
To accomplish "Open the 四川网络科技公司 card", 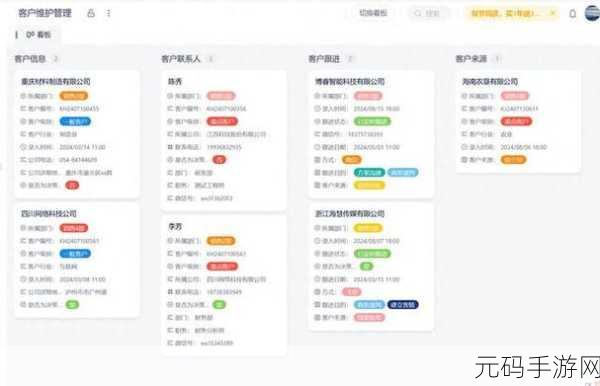I will [x=77, y=261].
